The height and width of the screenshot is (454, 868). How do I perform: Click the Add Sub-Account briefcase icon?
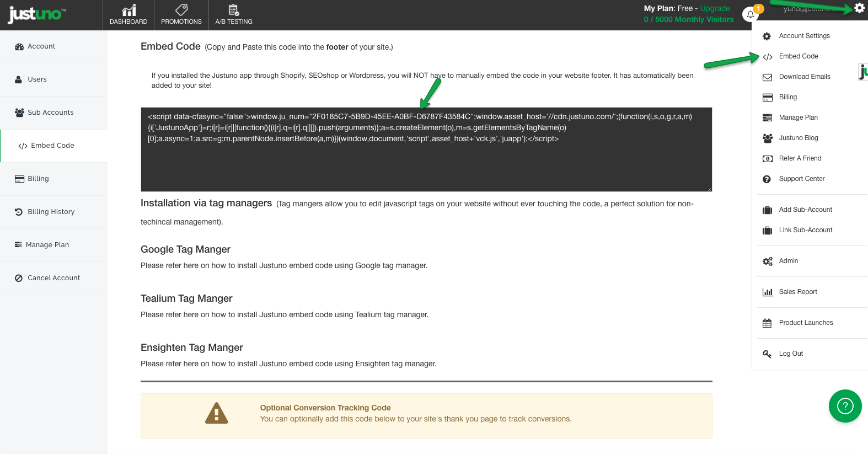767,210
